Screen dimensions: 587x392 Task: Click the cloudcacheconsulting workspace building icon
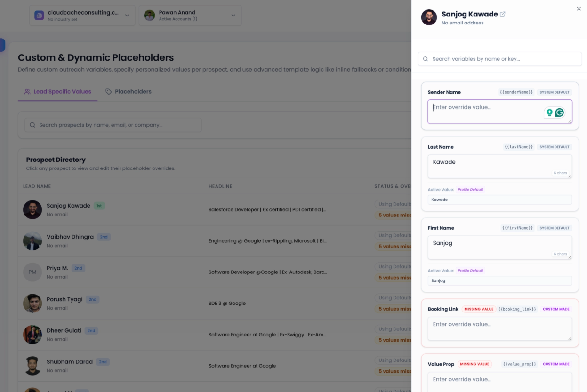click(x=40, y=16)
